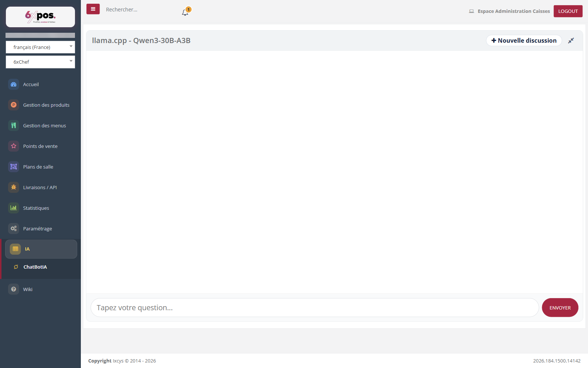The image size is (588, 368).
Task: Click the Livraisons / API bug icon
Action: click(x=14, y=187)
